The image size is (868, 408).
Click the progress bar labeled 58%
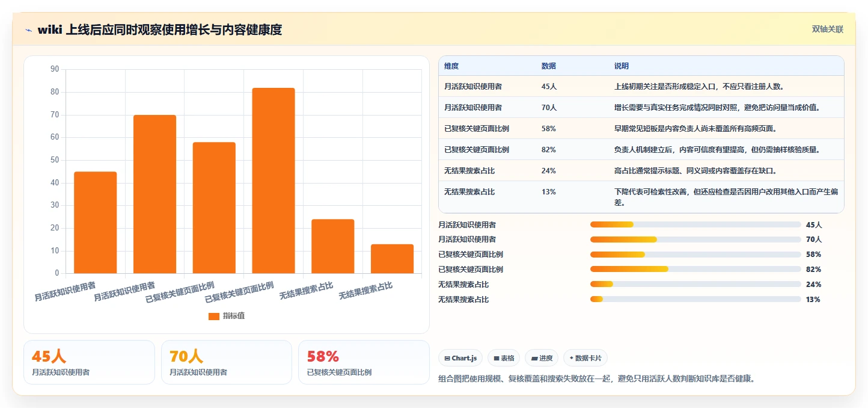pos(695,255)
